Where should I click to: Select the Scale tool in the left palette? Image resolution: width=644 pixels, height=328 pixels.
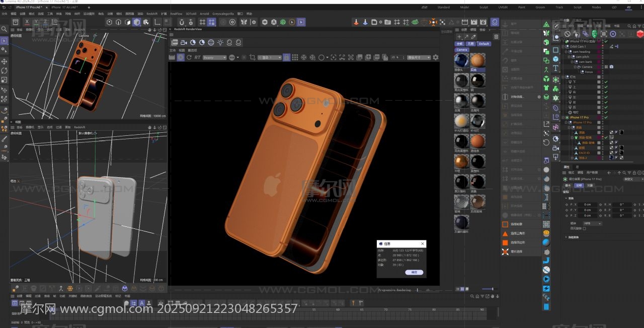coord(4,79)
